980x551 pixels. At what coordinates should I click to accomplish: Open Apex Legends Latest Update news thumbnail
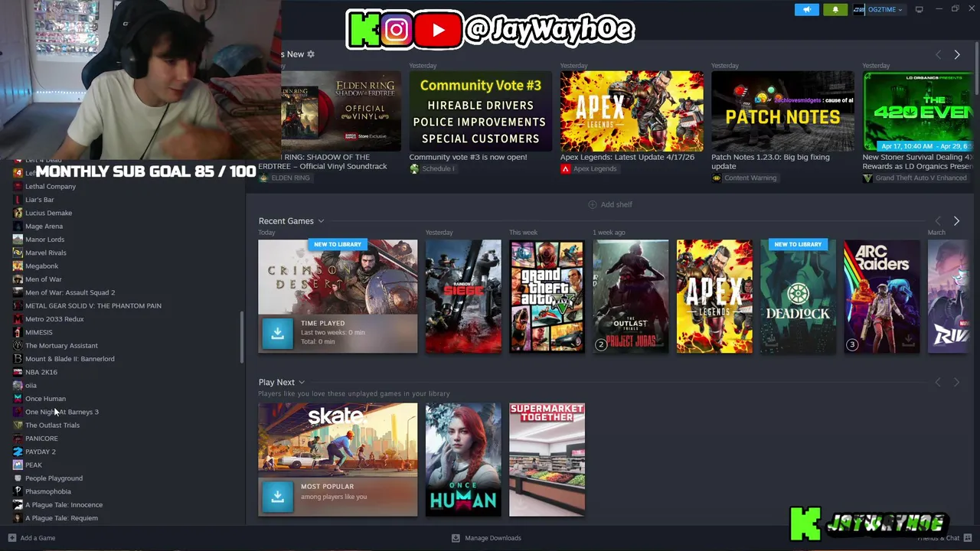(632, 111)
